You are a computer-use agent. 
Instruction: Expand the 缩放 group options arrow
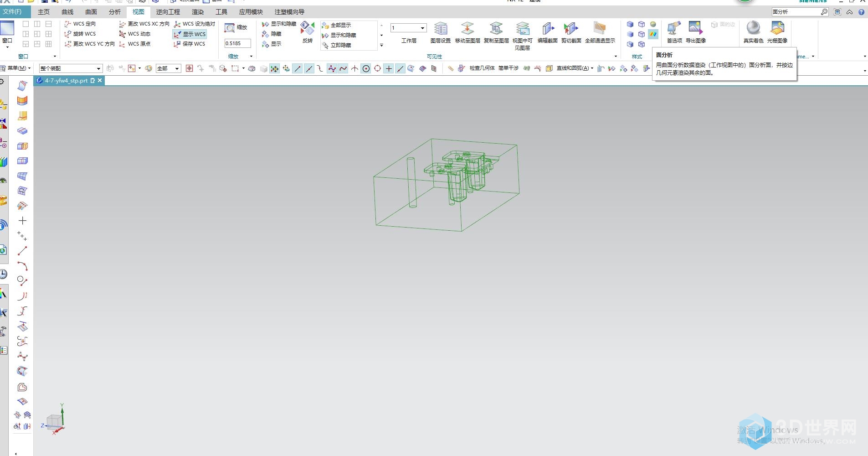click(x=251, y=57)
